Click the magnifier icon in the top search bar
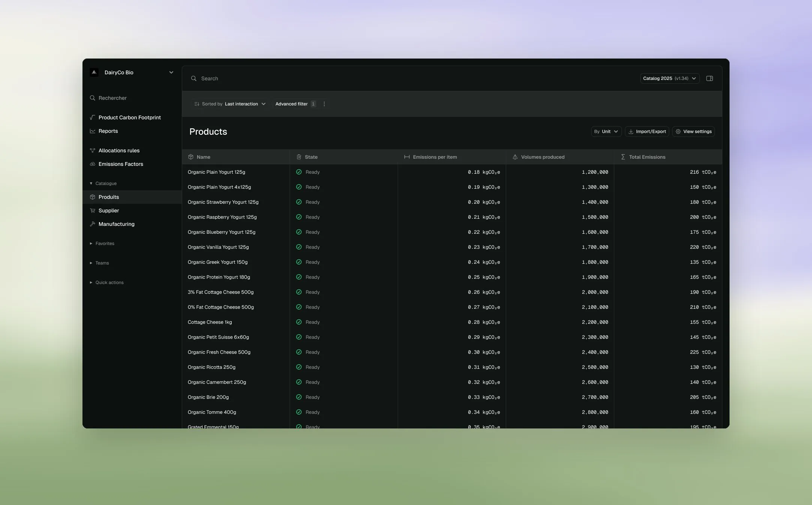The height and width of the screenshot is (505, 812). tap(194, 78)
